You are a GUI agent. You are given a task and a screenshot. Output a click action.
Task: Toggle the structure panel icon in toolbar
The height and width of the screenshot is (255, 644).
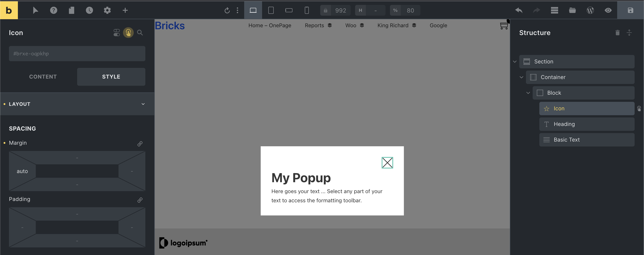(x=555, y=10)
